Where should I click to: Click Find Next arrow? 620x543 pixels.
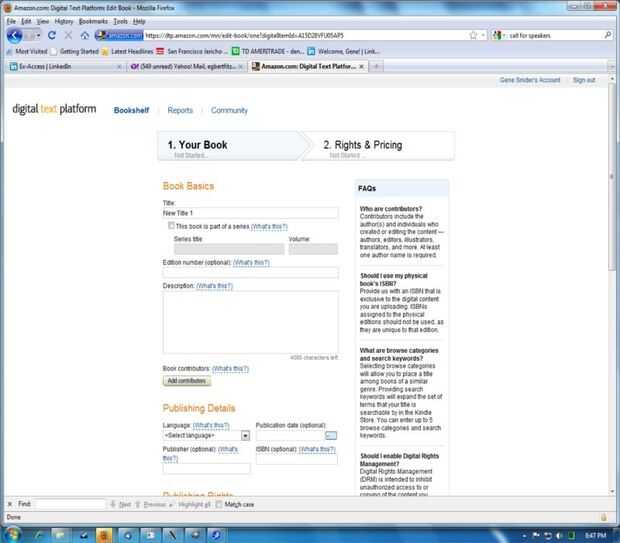(x=121, y=505)
